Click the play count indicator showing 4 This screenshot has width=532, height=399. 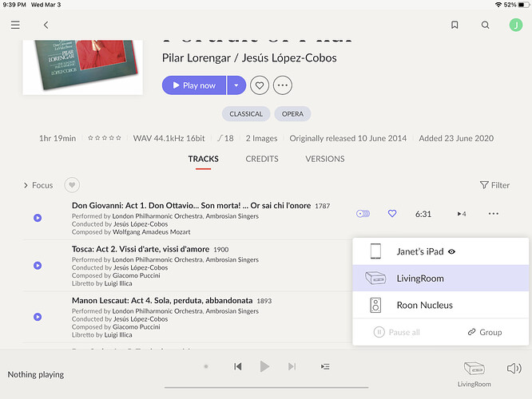pos(462,214)
